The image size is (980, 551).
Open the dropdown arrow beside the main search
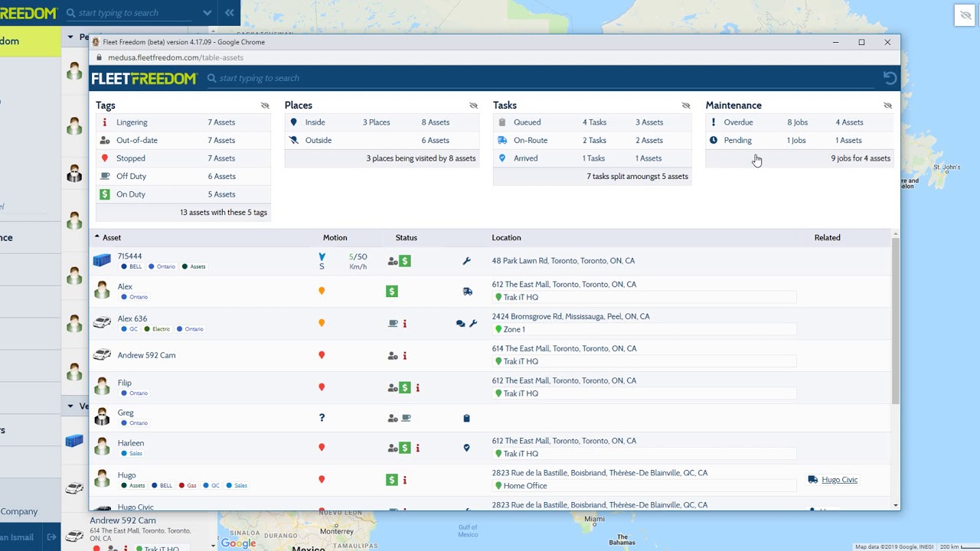(207, 13)
